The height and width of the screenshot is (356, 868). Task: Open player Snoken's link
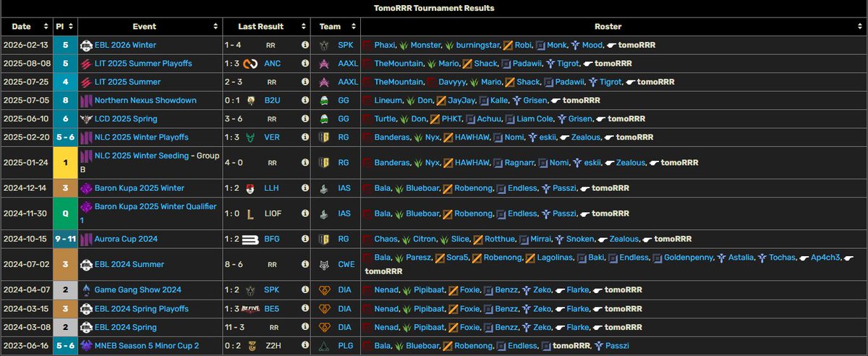click(x=581, y=239)
